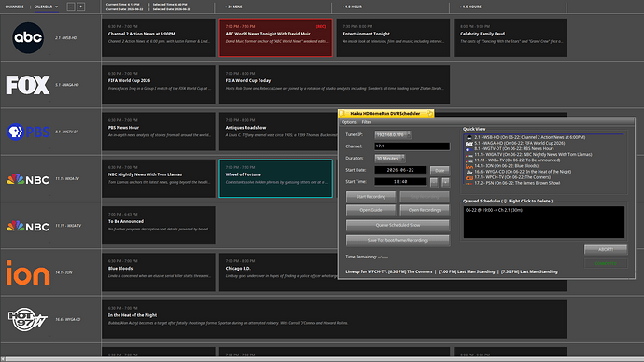
Task: Click the Open Recordings button
Action: pos(425,210)
